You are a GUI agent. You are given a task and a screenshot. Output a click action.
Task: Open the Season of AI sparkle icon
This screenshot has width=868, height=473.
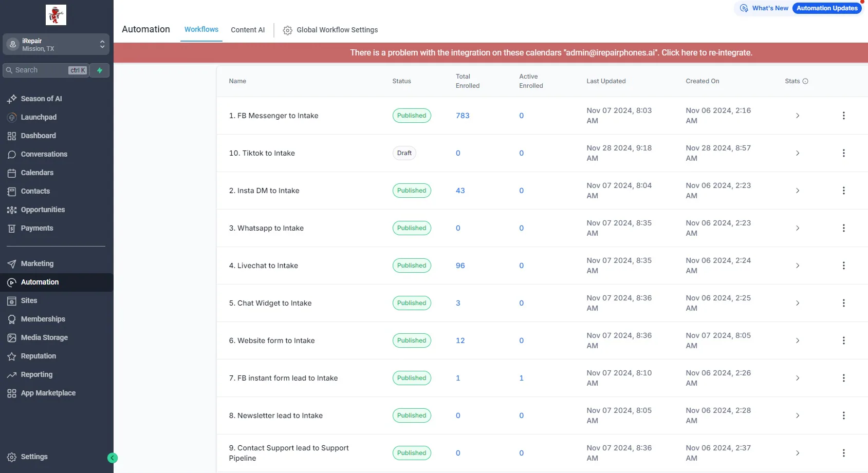12,99
